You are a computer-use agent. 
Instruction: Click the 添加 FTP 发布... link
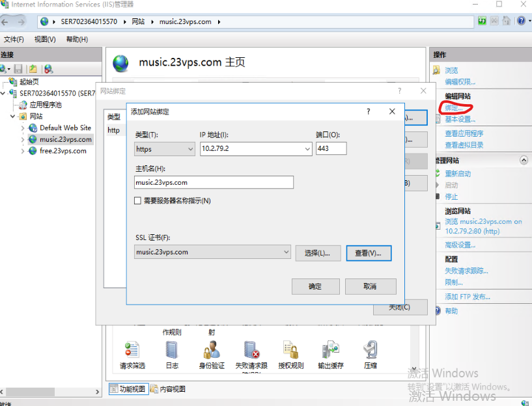point(468,297)
